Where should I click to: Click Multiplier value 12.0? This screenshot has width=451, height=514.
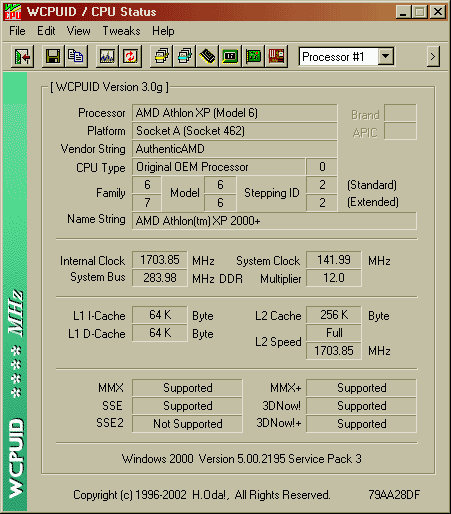coord(334,278)
